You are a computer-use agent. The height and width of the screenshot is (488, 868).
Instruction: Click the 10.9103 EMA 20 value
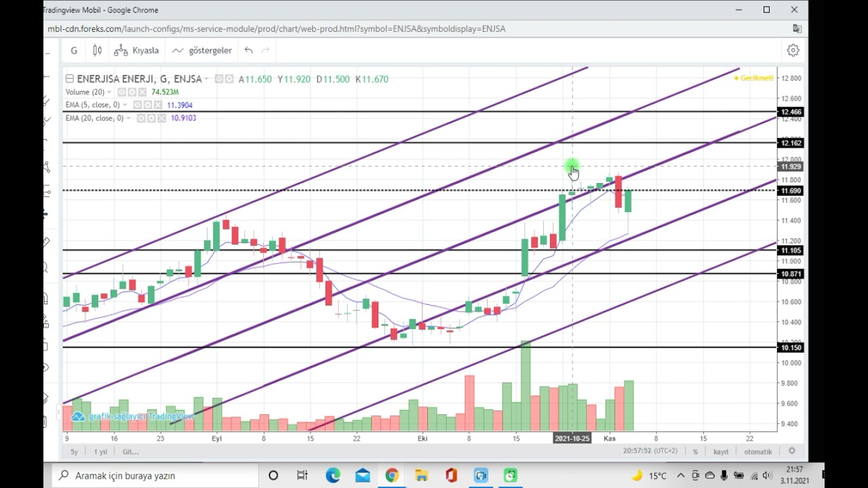click(x=184, y=118)
